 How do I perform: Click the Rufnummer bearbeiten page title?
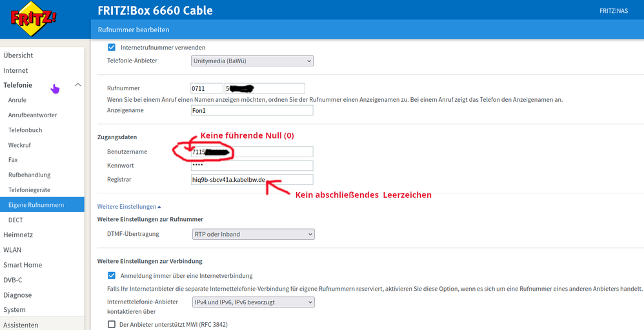(x=134, y=30)
